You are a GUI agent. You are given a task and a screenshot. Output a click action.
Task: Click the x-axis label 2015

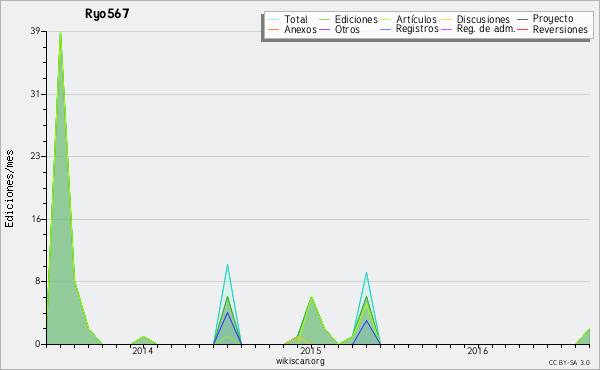click(310, 351)
